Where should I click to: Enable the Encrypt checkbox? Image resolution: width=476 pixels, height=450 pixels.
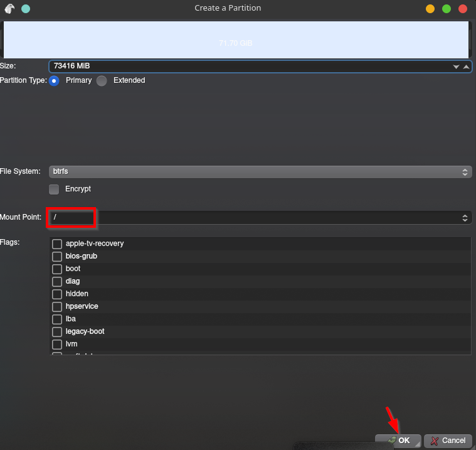(x=55, y=189)
